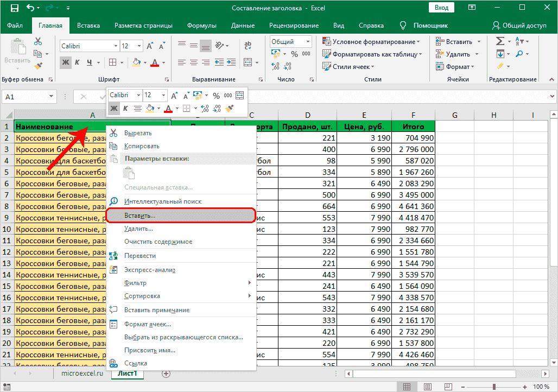Click the add new sheet plus button

(x=166, y=374)
